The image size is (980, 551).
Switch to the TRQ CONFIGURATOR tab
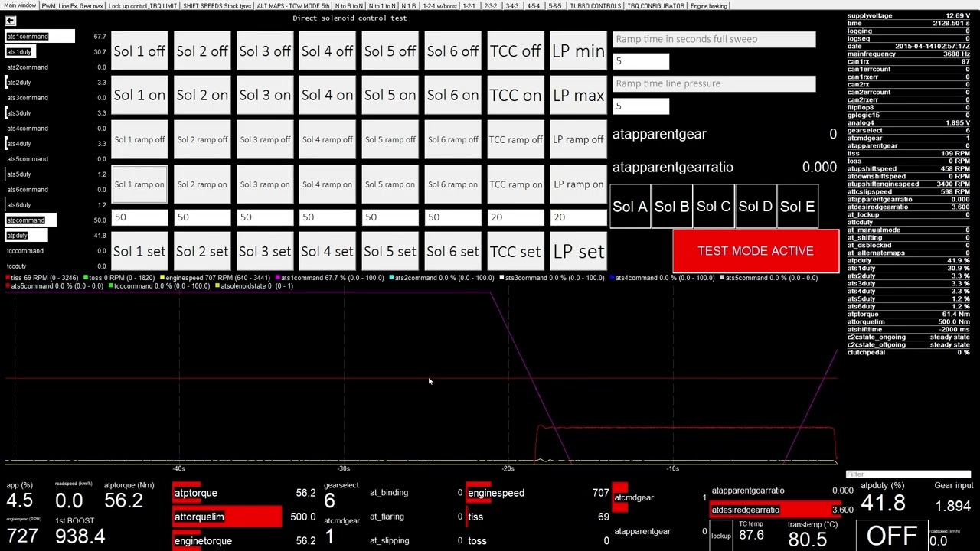coord(655,5)
